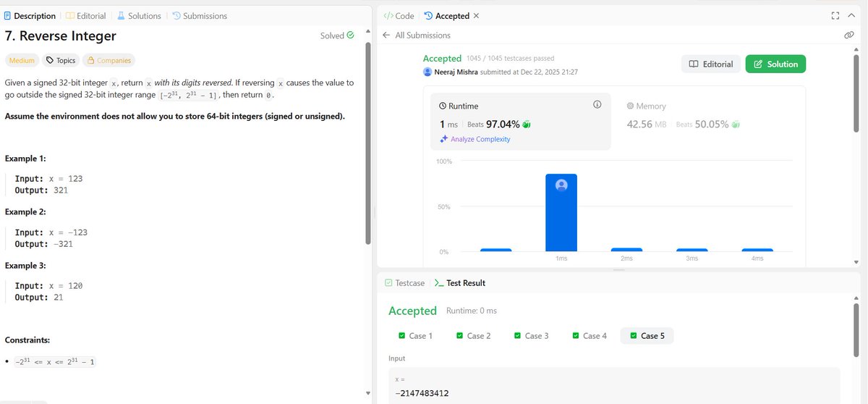Show the Topics tag

pos(60,61)
